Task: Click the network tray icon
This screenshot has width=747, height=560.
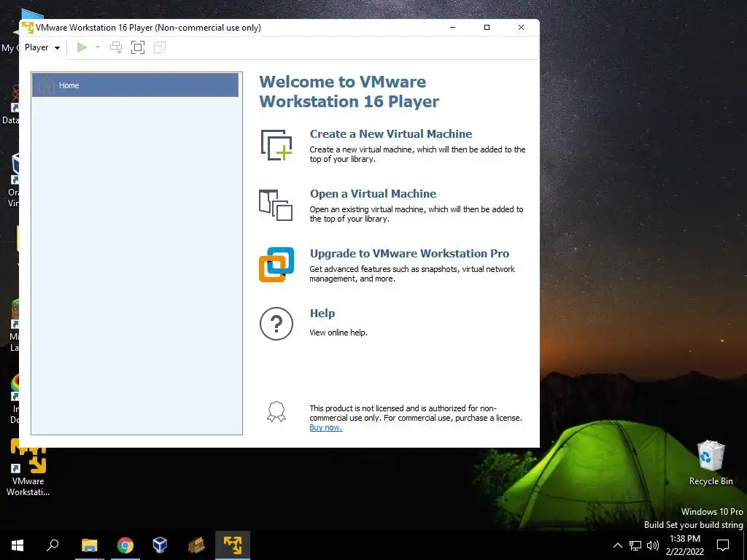Action: pos(635,545)
